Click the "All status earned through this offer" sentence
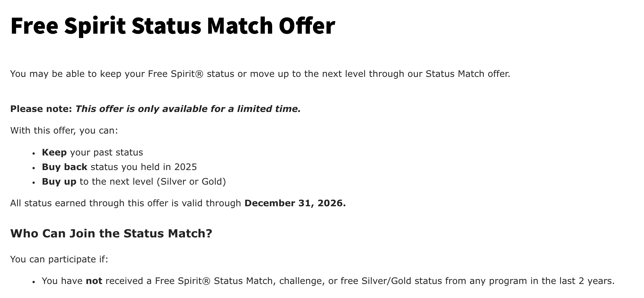 (x=126, y=203)
